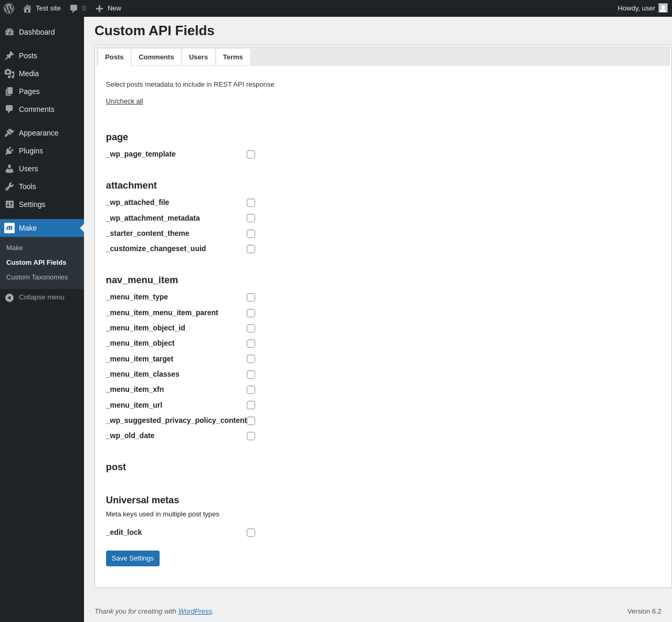Open the Posts menu label in the sidebar
The width and height of the screenshot is (672, 622).
pos(28,56)
